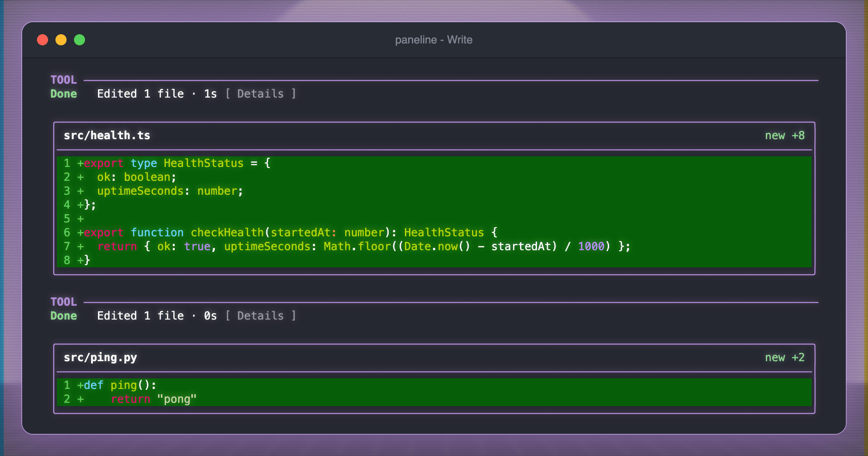Click the blank added line 5 in health.ts
Image resolution: width=868 pixels, height=456 pixels.
434,219
